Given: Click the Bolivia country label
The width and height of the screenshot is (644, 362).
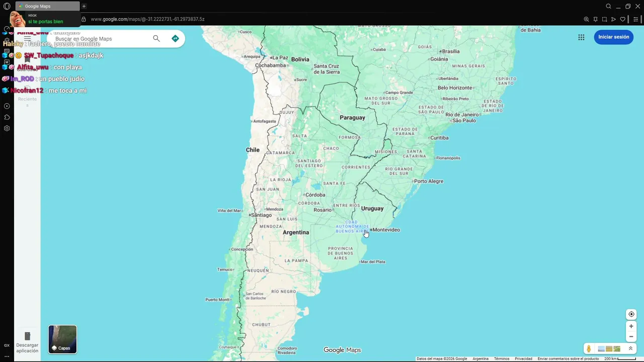Looking at the screenshot, I should [300, 59].
